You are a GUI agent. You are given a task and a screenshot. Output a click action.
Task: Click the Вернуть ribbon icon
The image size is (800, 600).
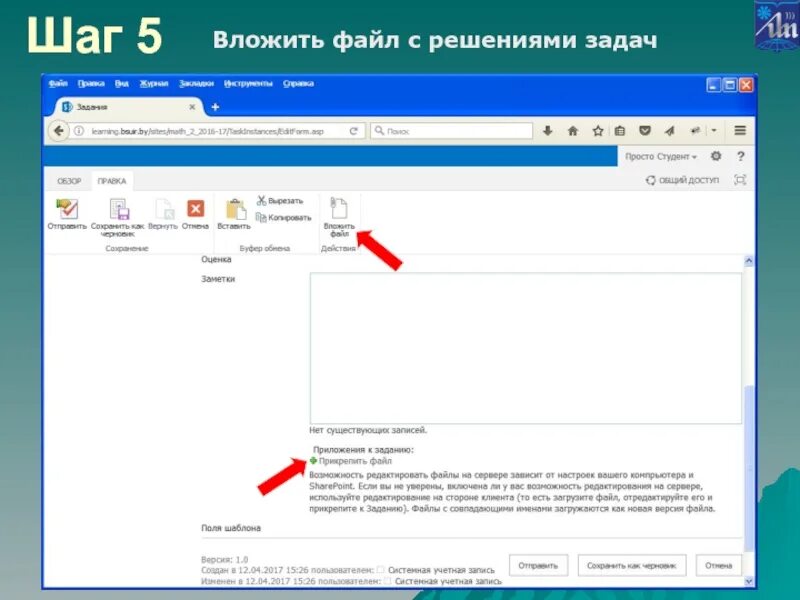(164, 209)
